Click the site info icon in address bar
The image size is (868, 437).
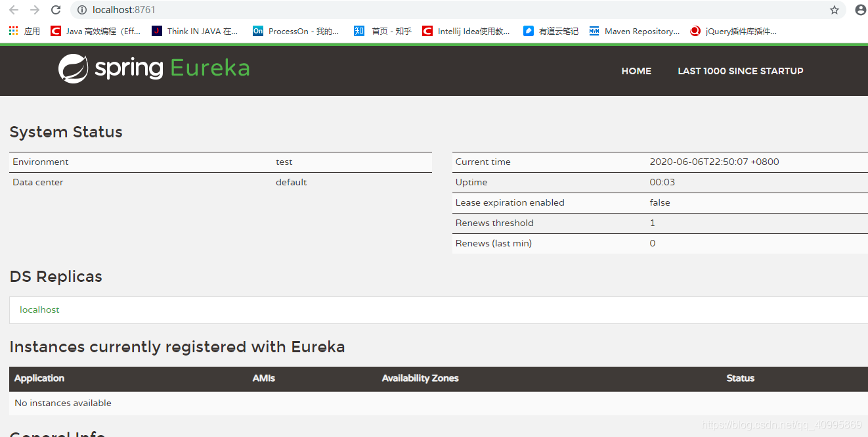point(82,10)
